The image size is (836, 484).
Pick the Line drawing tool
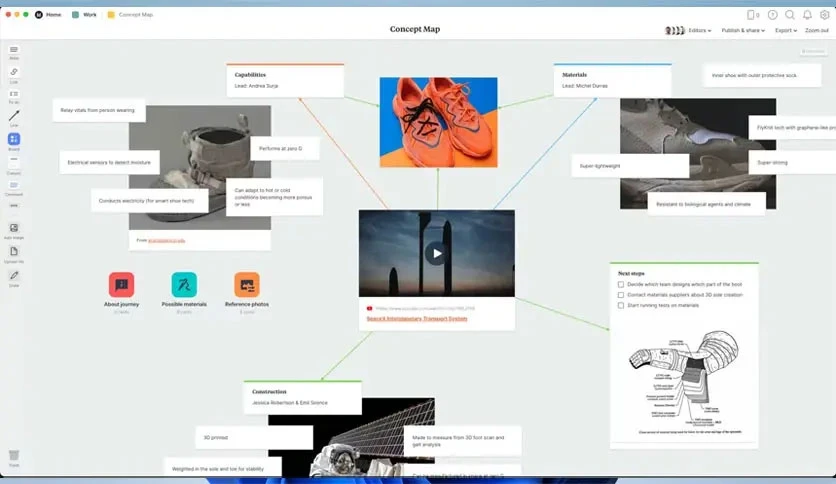click(x=14, y=116)
